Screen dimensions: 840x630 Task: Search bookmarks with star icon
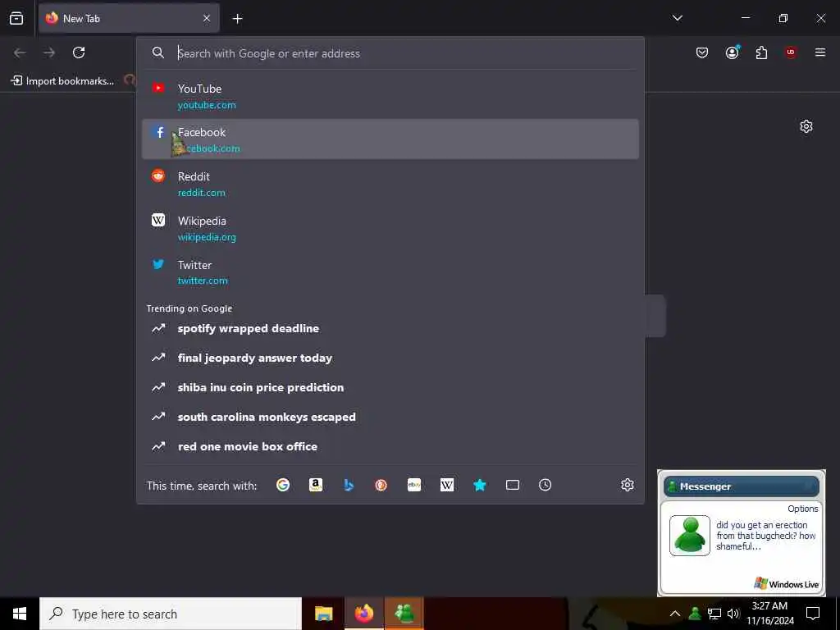coord(479,485)
